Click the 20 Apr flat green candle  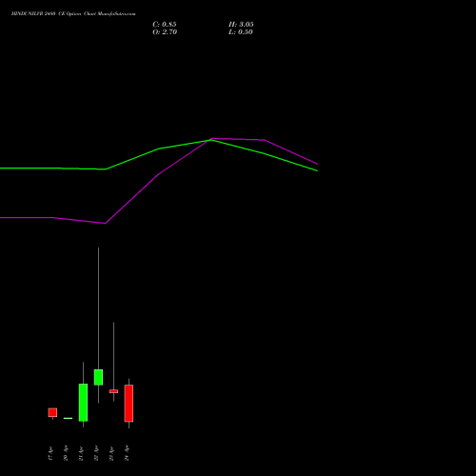(x=68, y=418)
